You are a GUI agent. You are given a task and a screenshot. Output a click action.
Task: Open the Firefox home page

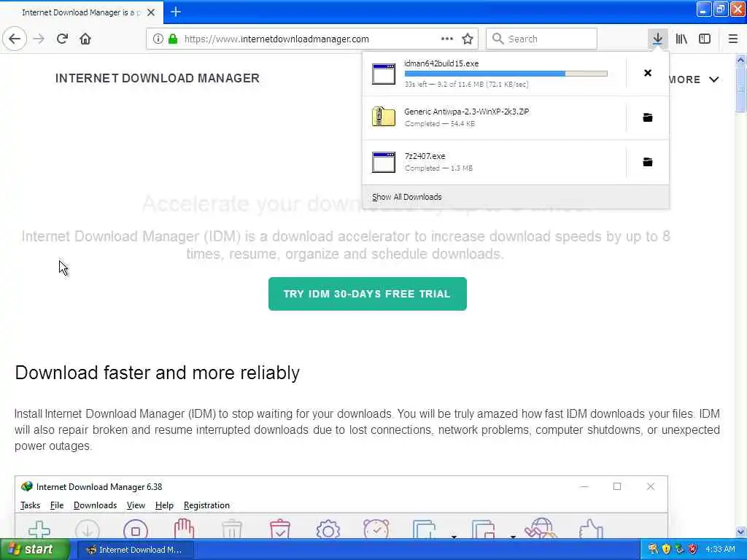[85, 39]
